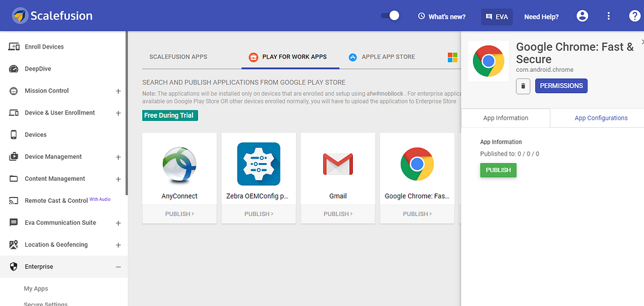Publish the Gmail app
644x306 pixels.
(x=338, y=214)
